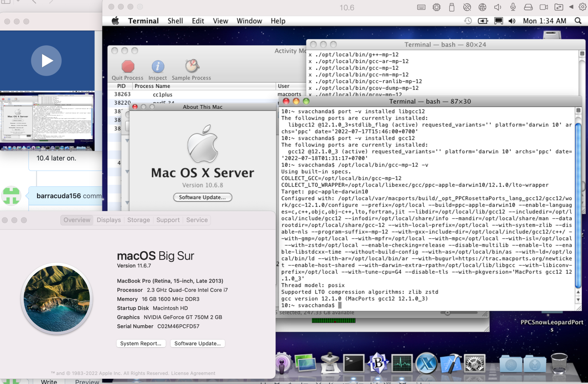The height and width of the screenshot is (384, 588).
Task: Open the Shell menu
Action: 175,21
